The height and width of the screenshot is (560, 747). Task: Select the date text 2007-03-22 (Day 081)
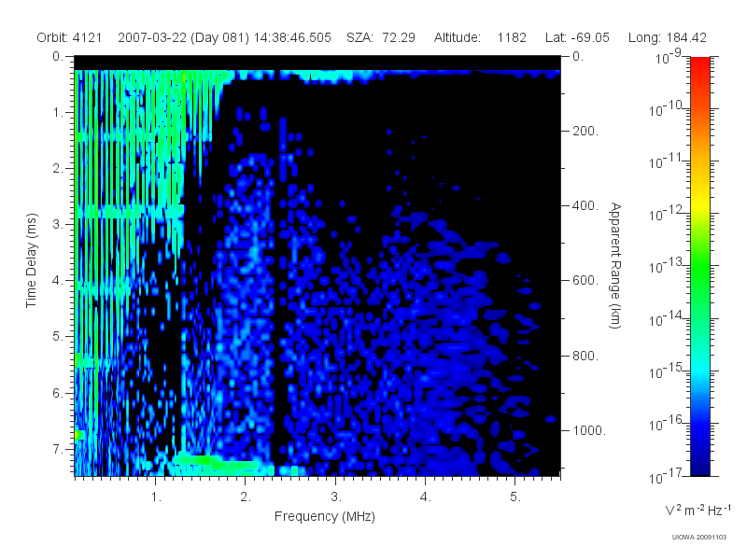183,37
